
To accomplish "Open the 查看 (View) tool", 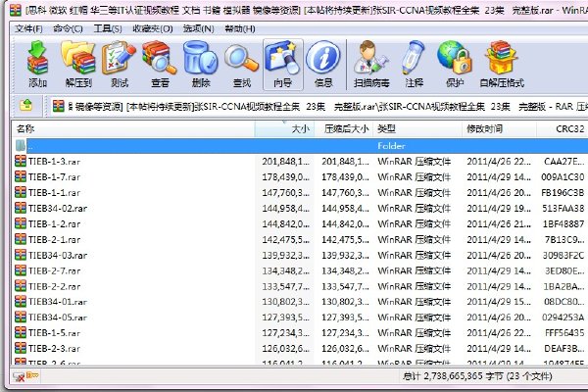I will point(160,65).
